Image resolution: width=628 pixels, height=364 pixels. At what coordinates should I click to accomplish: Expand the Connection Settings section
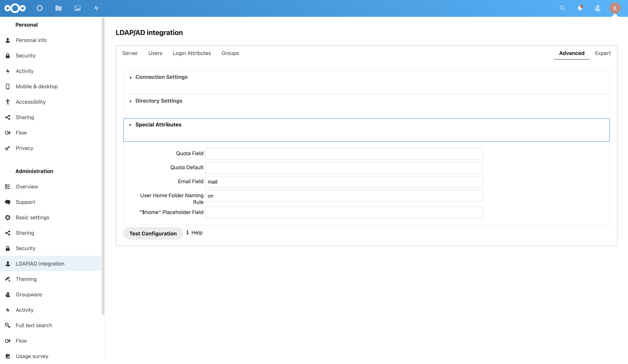click(161, 77)
